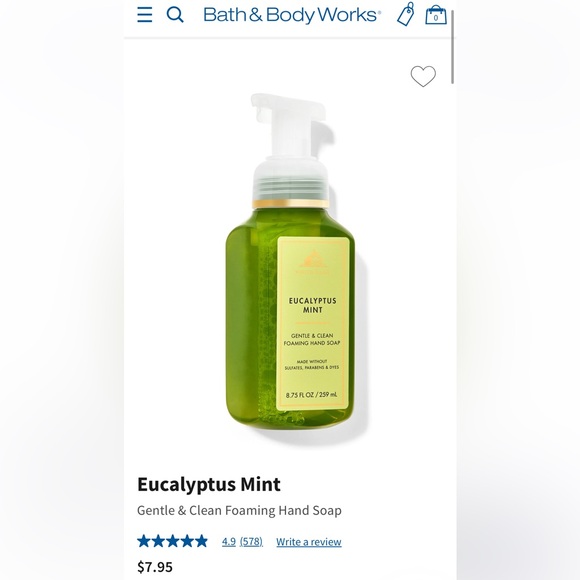Click the yellow label on the bottle

(x=313, y=324)
